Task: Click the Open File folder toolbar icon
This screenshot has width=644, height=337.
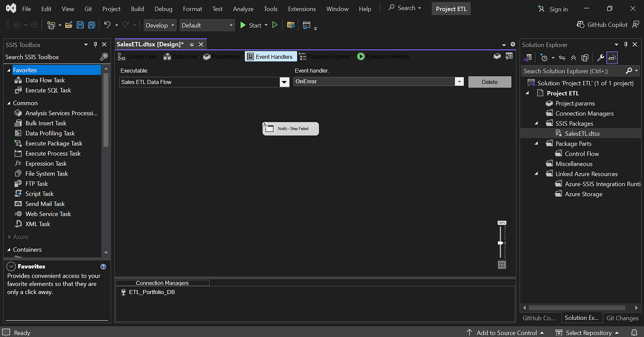Action: pos(69,25)
